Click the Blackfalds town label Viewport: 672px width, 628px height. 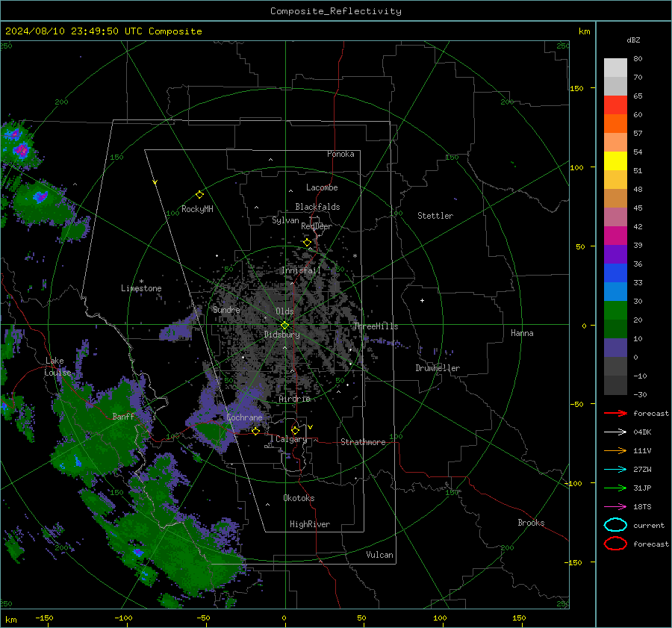coord(317,207)
